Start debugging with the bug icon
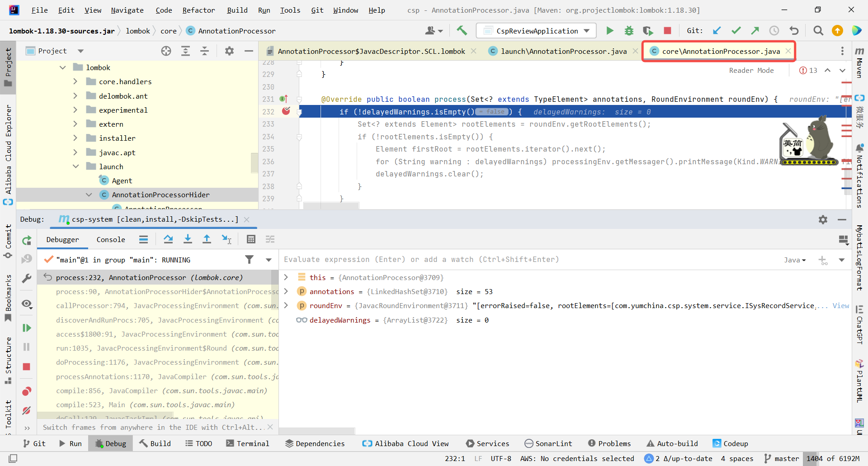868x466 pixels. pos(629,30)
